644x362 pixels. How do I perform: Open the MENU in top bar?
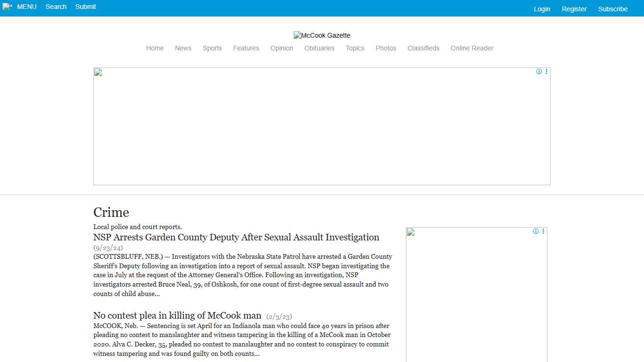click(27, 7)
